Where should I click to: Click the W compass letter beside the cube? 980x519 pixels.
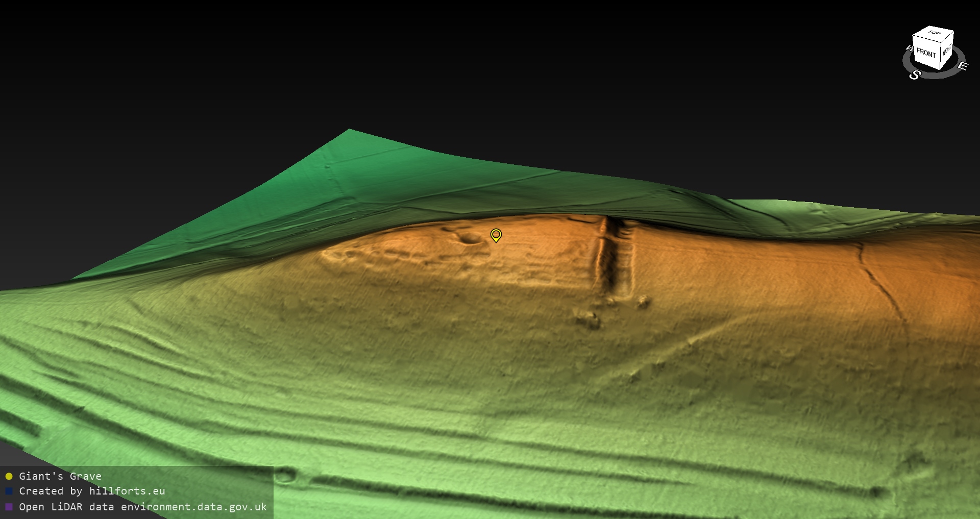(x=909, y=48)
